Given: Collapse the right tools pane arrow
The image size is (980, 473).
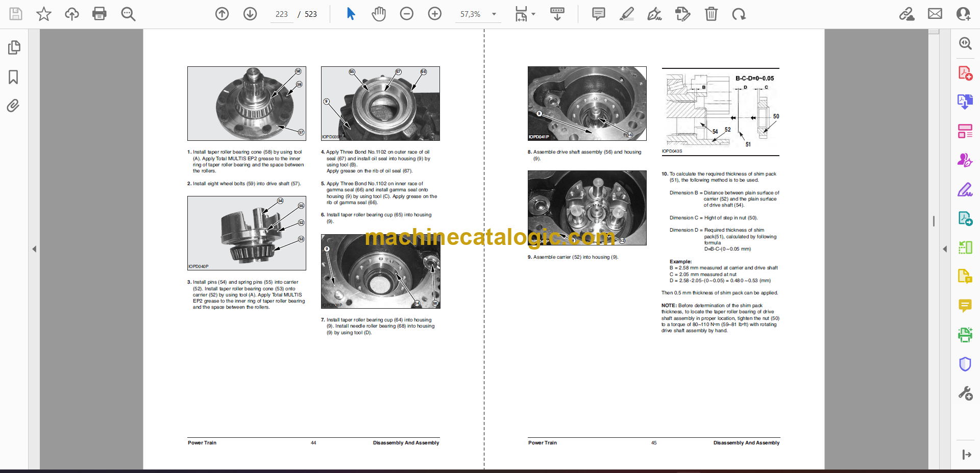Looking at the screenshot, I should 945,249.
